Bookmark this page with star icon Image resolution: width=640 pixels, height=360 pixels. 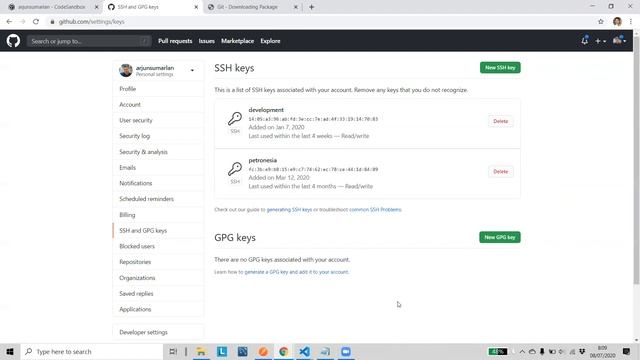point(600,22)
